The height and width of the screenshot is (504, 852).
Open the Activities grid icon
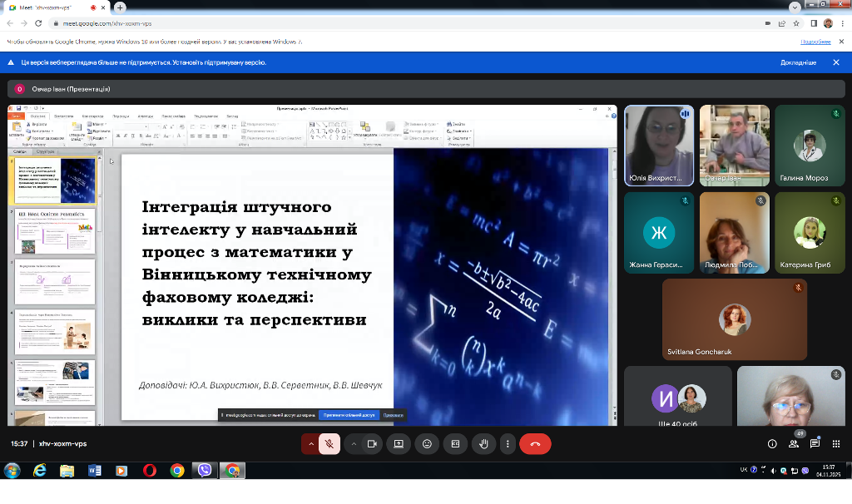[835, 444]
